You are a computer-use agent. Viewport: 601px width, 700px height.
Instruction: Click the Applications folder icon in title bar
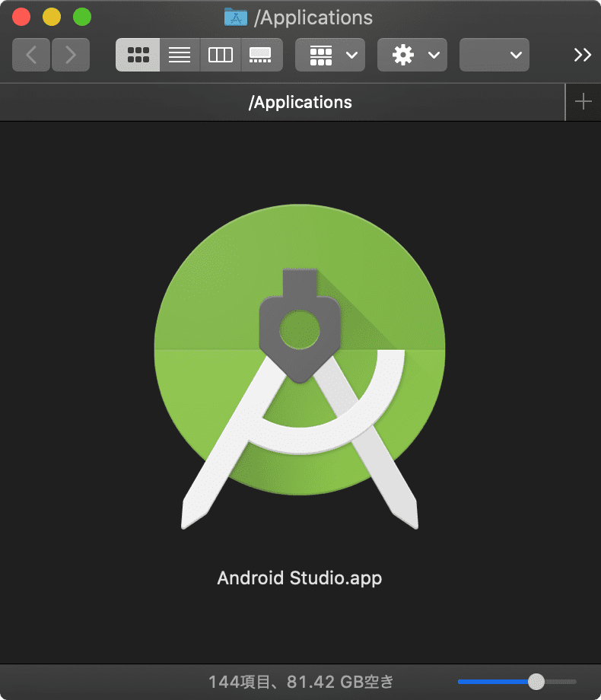pos(235,17)
